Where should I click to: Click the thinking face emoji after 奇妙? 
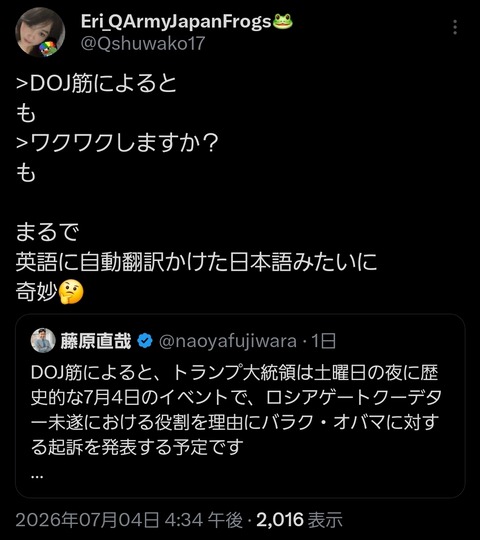[x=71, y=292]
